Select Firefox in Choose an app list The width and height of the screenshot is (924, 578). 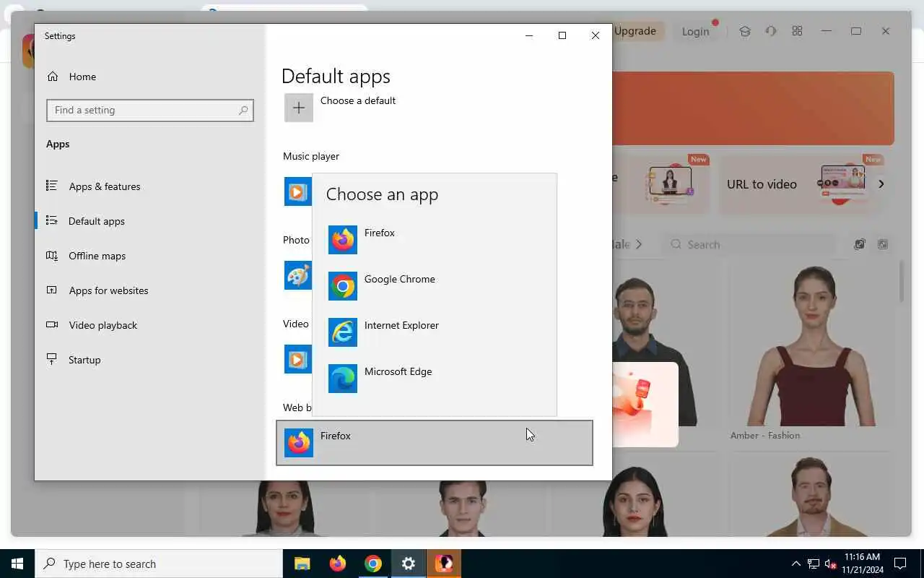[x=435, y=240]
